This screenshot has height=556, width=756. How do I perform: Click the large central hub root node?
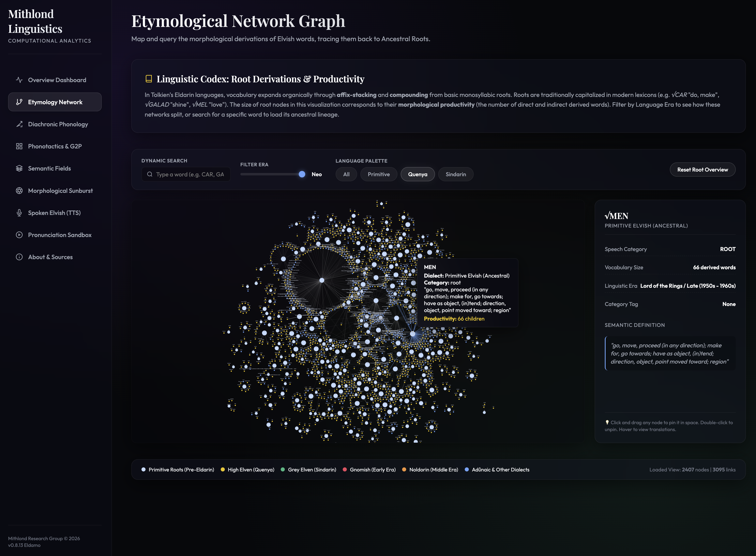tap(322, 280)
